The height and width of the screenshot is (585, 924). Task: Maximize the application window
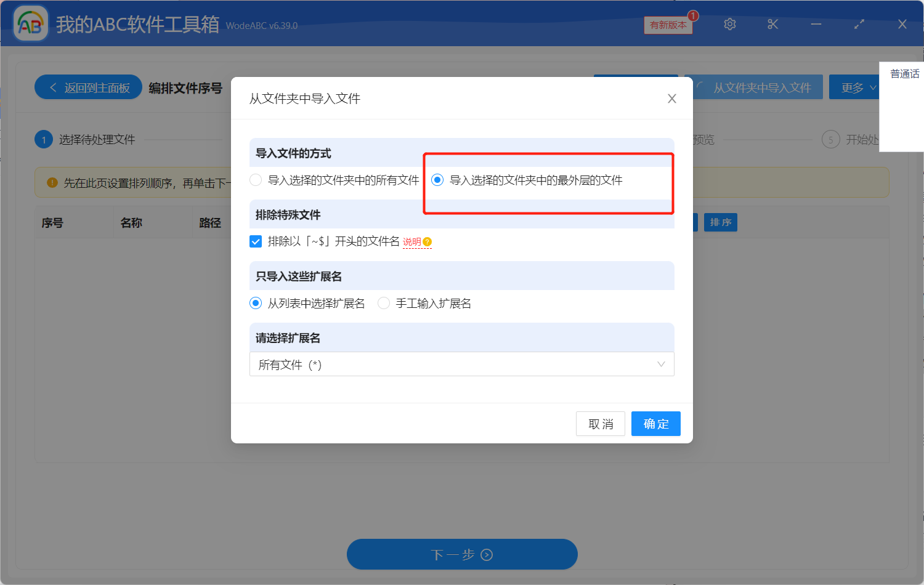point(859,24)
